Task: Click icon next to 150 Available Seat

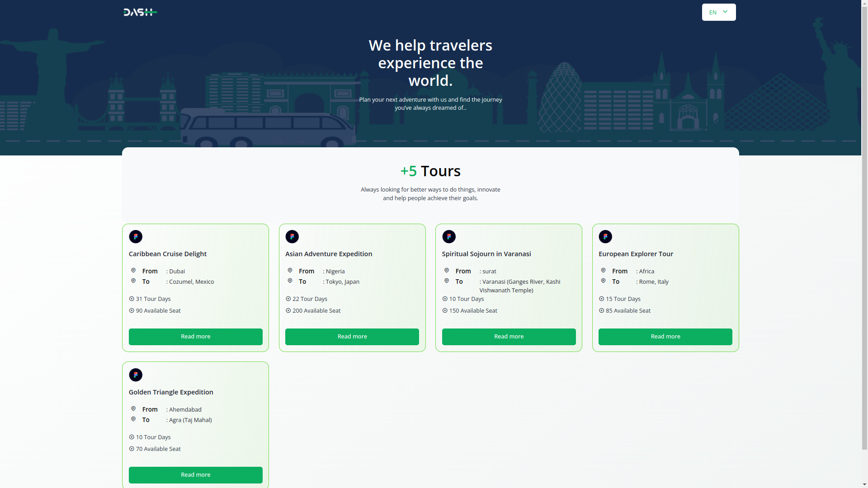Action: tap(445, 310)
